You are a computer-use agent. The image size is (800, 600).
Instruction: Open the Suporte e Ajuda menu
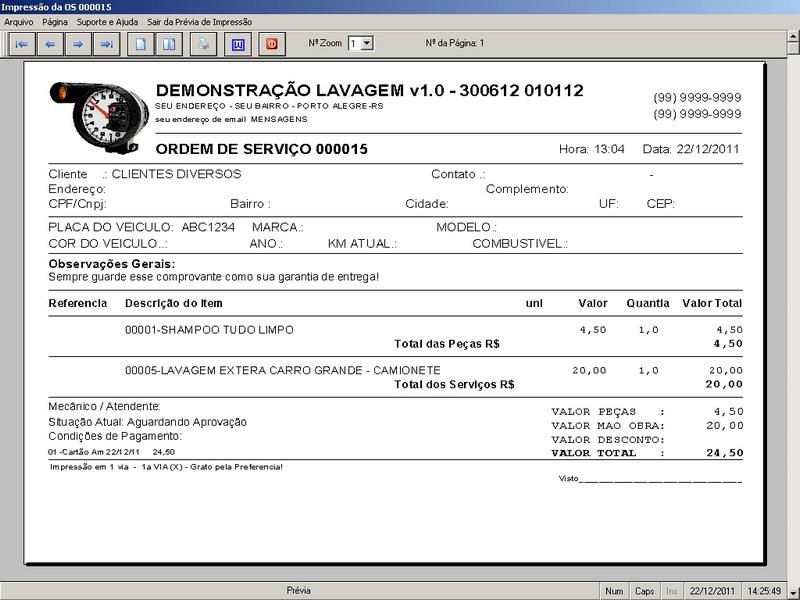tap(108, 22)
